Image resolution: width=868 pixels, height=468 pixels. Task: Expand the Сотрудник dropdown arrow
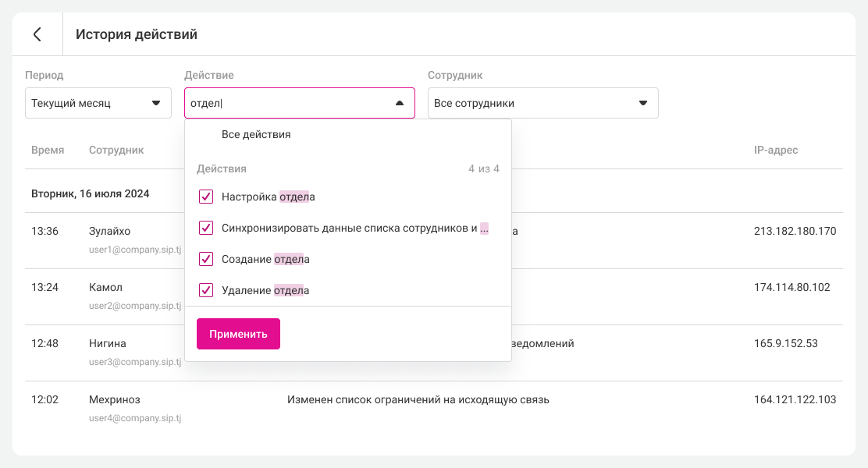[x=642, y=103]
